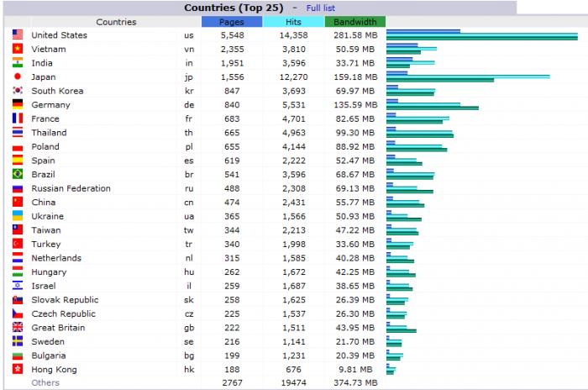The width and height of the screenshot is (588, 390).
Task: Click the United States bar graph
Action: coord(482,35)
